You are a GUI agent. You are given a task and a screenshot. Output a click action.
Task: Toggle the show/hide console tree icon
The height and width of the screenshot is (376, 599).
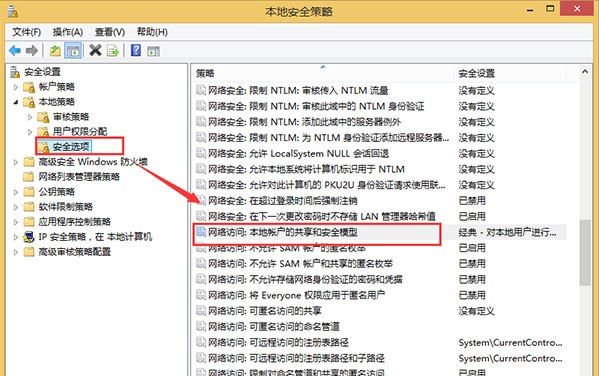[73, 50]
